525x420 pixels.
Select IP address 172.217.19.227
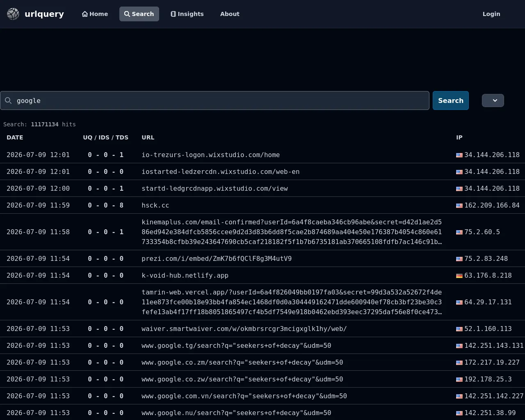pos(492,363)
